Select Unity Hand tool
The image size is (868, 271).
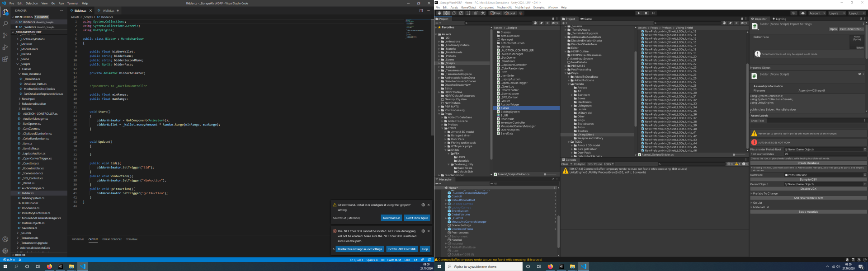439,13
